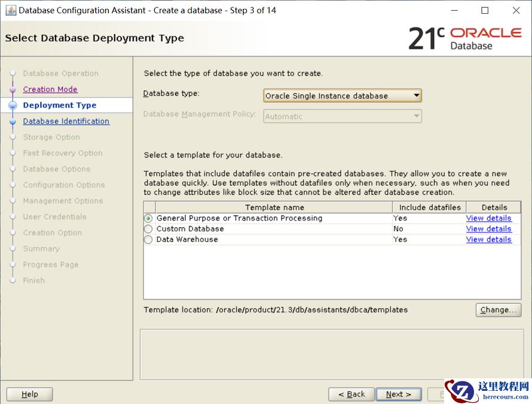Screen dimensions: 532x404
Task: Select the Data Warehouse template radio
Action: (x=148, y=240)
